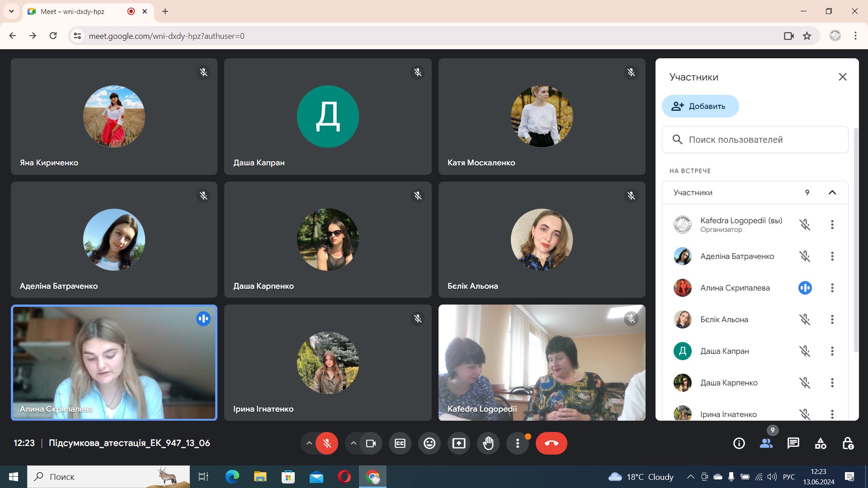Toggle the people panel icon
The image size is (868, 488).
point(766,443)
